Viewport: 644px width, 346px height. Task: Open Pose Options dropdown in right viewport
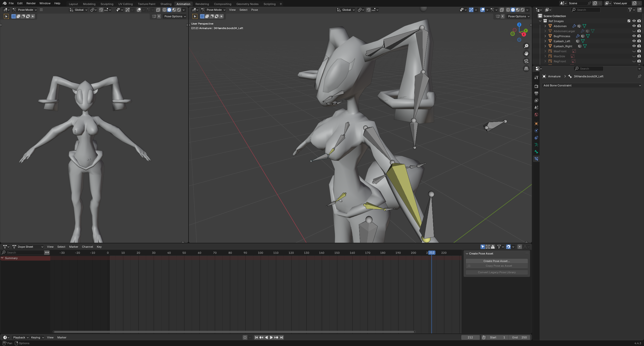click(x=518, y=16)
